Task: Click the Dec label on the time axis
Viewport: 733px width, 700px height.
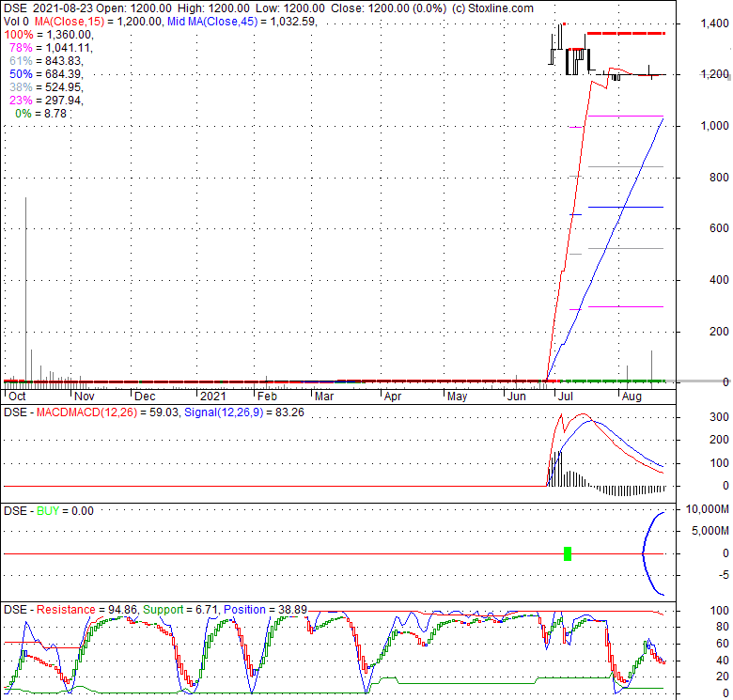Action: 145,397
